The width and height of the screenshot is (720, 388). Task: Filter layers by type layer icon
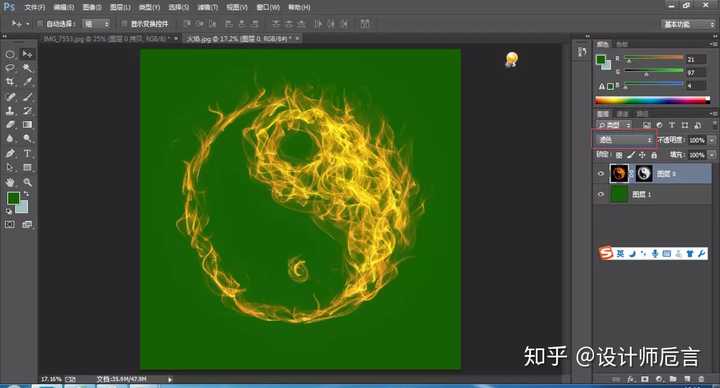click(672, 125)
